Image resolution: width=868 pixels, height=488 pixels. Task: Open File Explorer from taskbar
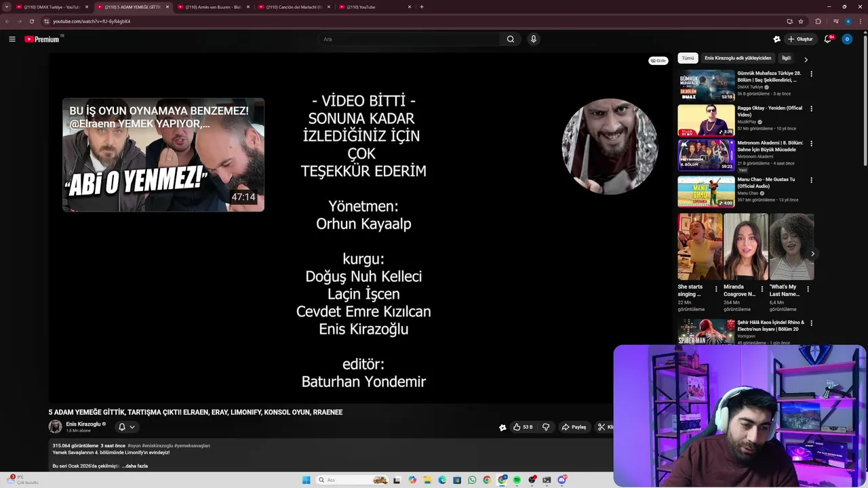tap(427, 480)
